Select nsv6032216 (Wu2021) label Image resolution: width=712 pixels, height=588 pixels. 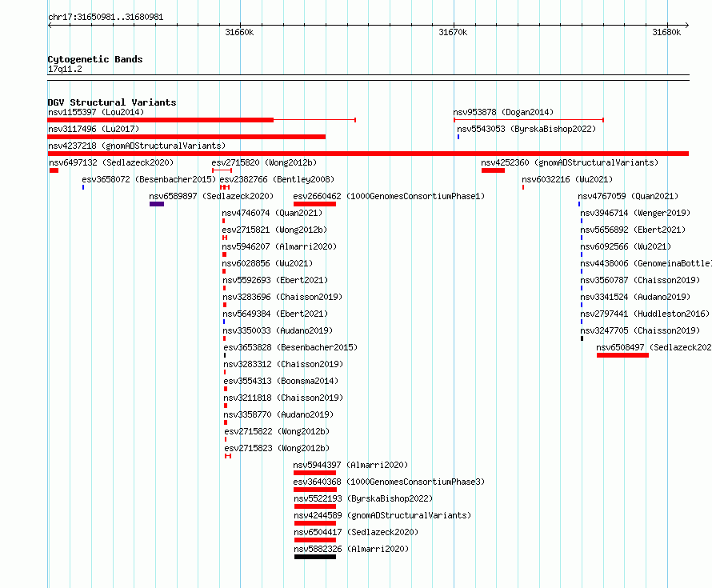567,179
